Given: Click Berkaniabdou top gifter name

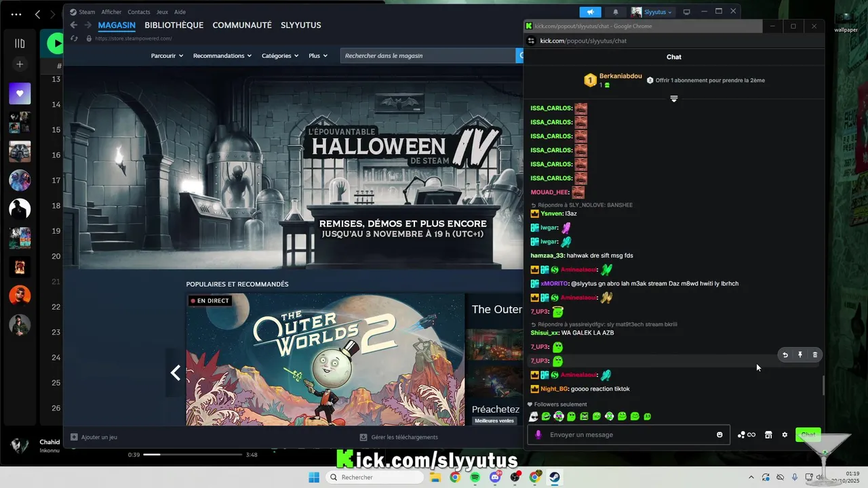Looking at the screenshot, I should pyautogui.click(x=620, y=76).
